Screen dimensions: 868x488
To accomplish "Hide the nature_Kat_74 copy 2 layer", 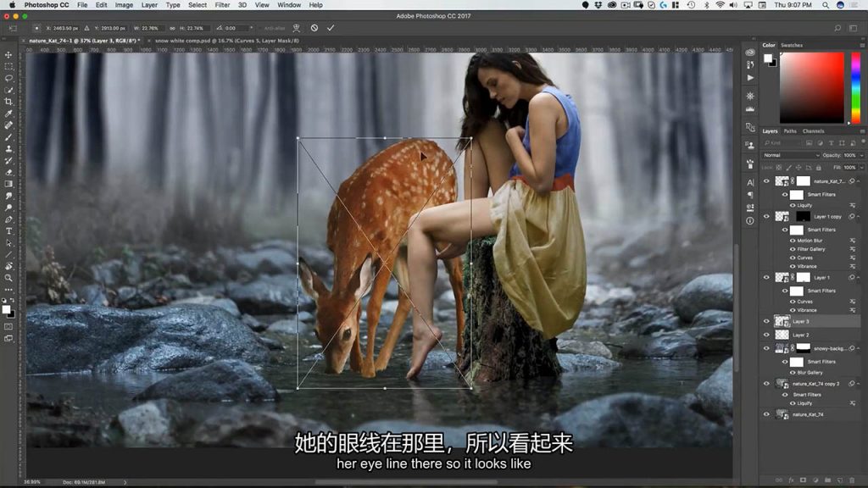I will point(766,384).
